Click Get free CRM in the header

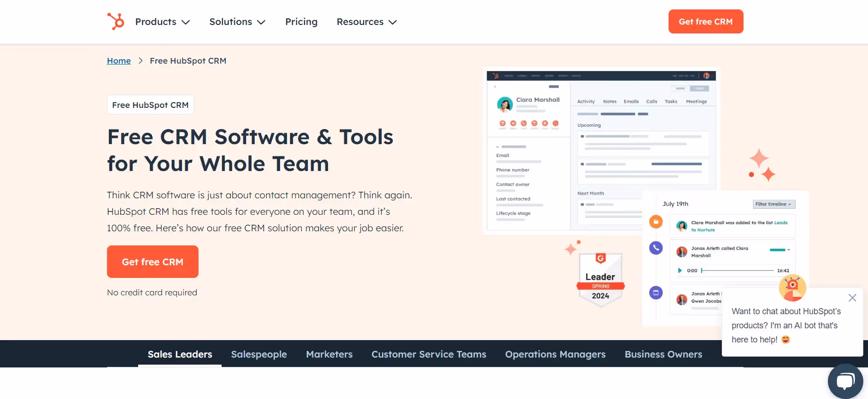pyautogui.click(x=706, y=22)
